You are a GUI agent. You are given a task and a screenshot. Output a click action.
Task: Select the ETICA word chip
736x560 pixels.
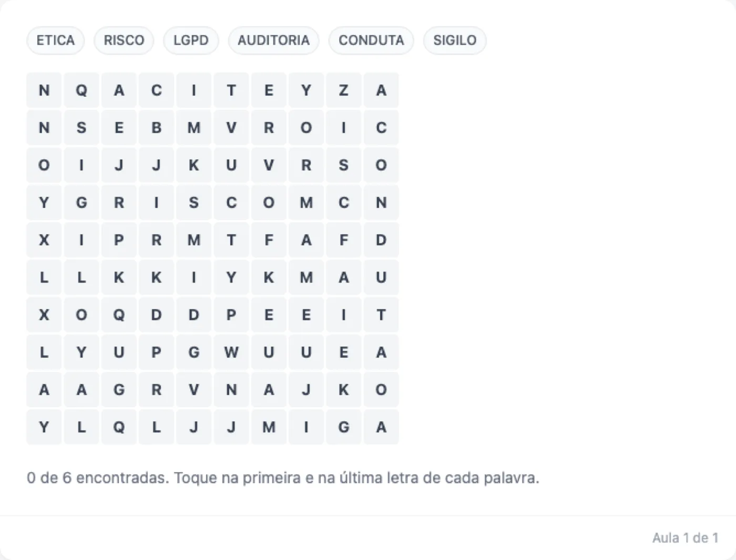coord(55,40)
